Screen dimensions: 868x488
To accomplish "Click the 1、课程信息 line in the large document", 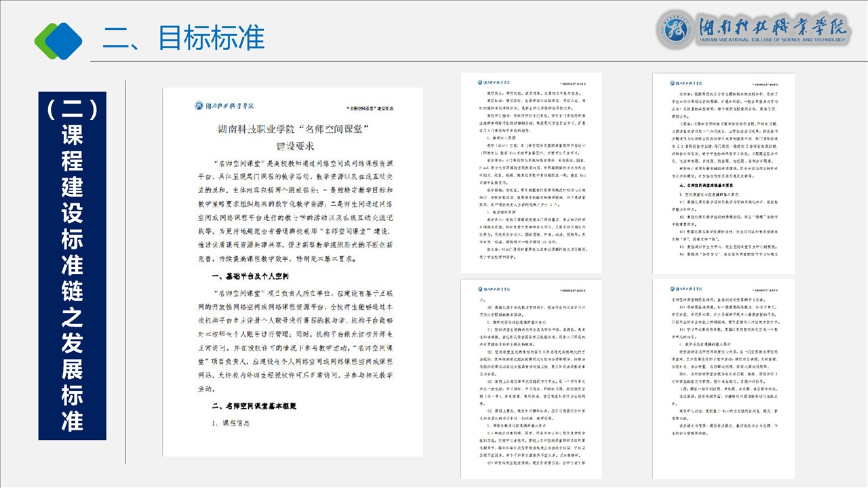I will coord(229,423).
